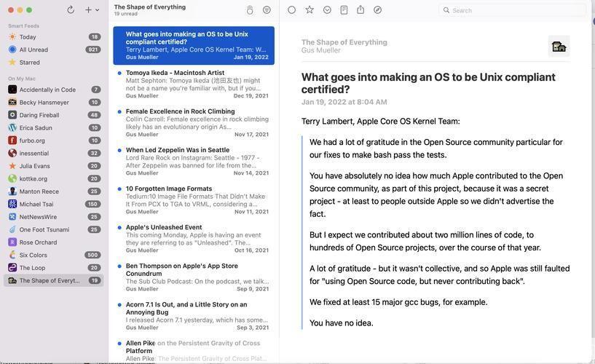Collapse the Smart Feeds section header
Screen dimensions: 595x364
(x=24, y=26)
